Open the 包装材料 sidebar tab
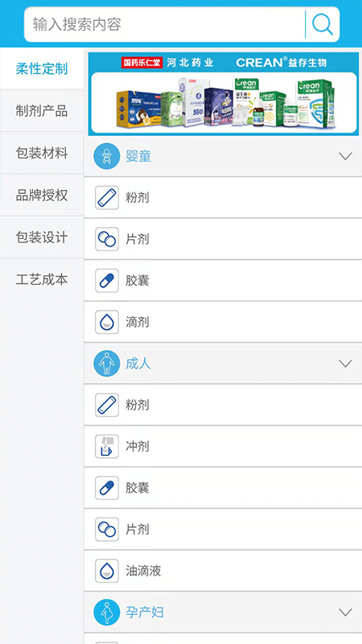362x644 pixels. (x=42, y=153)
